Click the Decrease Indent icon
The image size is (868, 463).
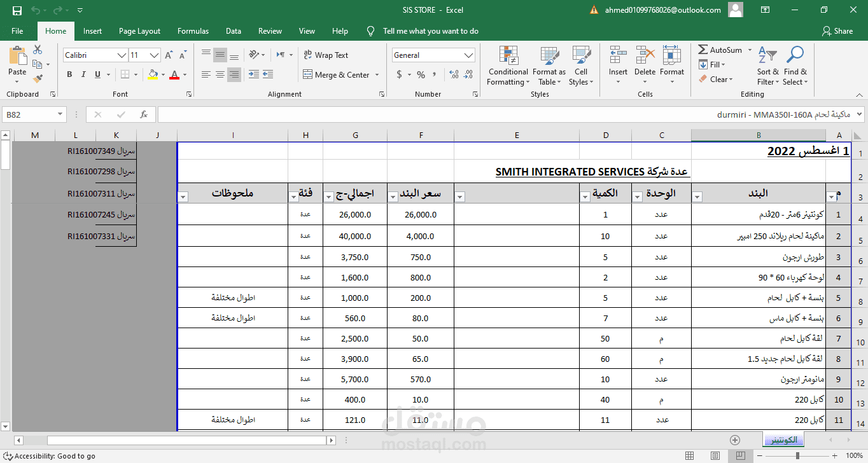point(253,75)
